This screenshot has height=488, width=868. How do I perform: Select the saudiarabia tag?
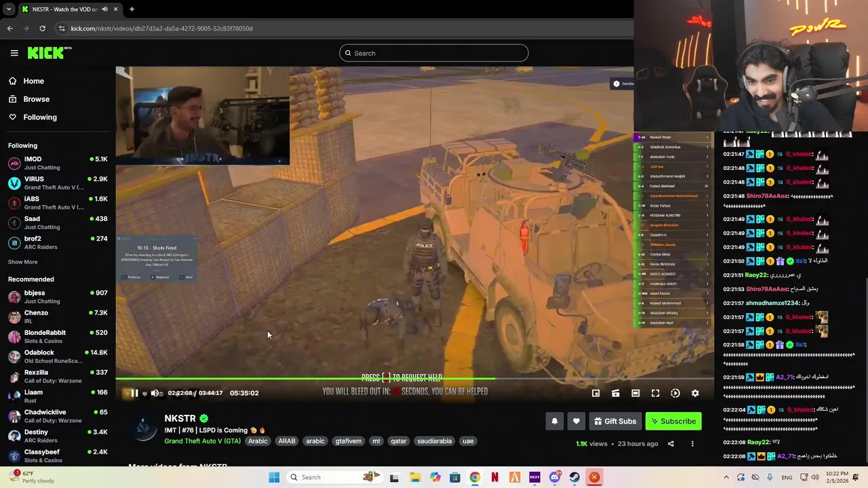(435, 441)
